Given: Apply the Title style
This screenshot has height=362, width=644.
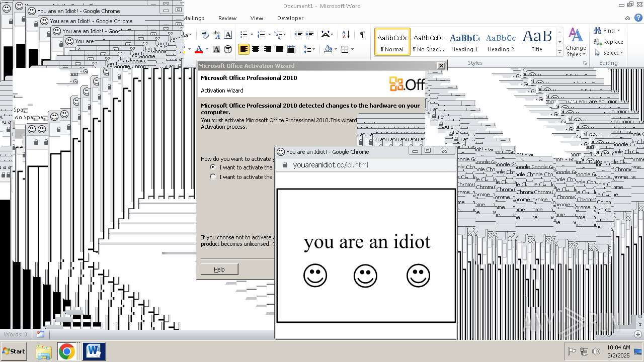Looking at the screenshot, I should point(537,42).
